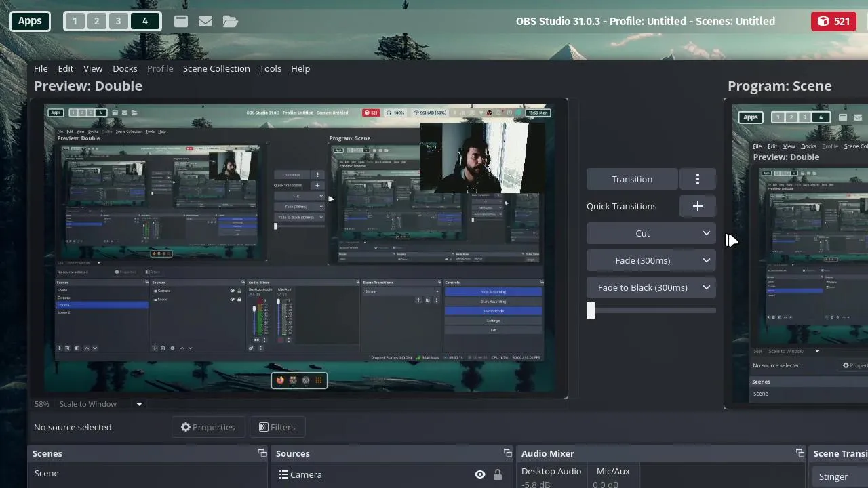Expand the Fade (300ms) dropdown arrow
The image size is (868, 488).
(707, 260)
